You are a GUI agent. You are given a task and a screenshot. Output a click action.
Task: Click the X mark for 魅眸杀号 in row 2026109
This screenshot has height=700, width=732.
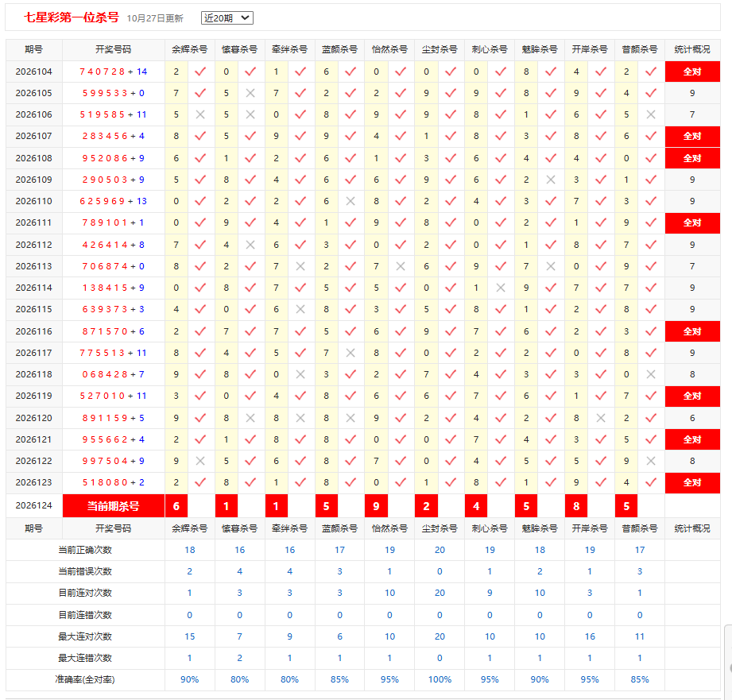click(x=551, y=180)
